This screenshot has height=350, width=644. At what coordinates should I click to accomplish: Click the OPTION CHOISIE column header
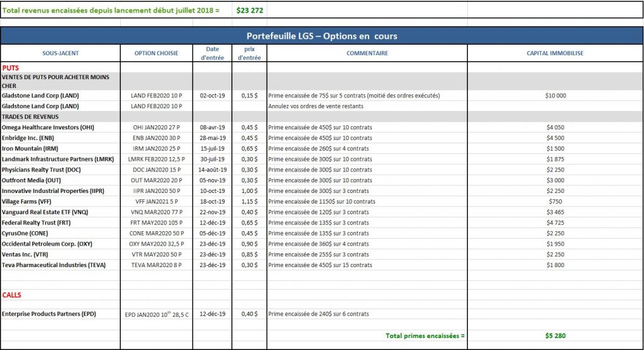(157, 53)
